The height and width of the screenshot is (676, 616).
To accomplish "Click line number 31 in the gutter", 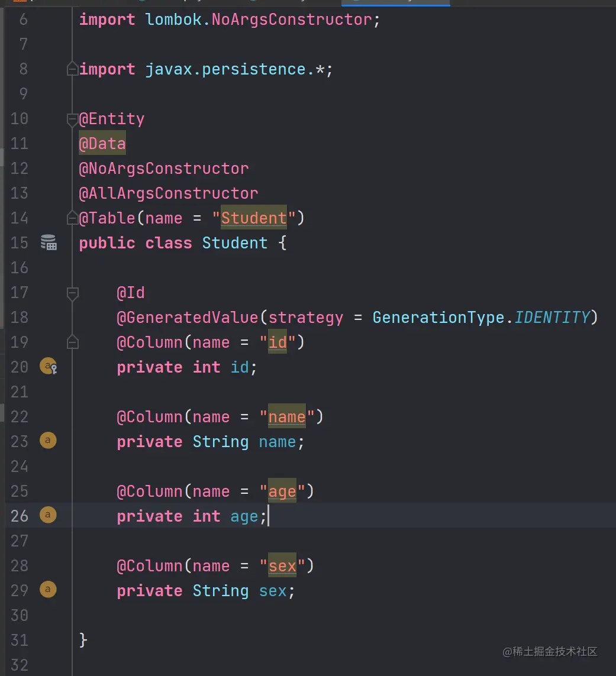I will [20, 640].
